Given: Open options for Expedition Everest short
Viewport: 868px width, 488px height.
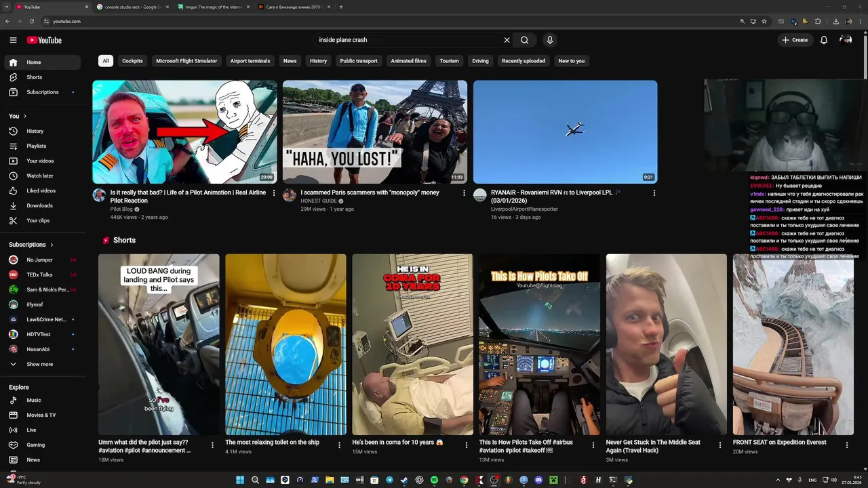Looking at the screenshot, I should pyautogui.click(x=847, y=445).
